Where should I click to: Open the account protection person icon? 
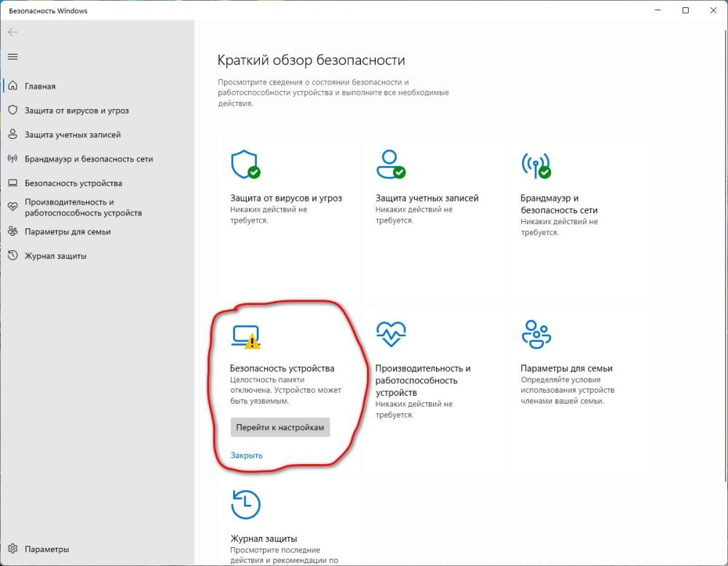pyautogui.click(x=390, y=165)
